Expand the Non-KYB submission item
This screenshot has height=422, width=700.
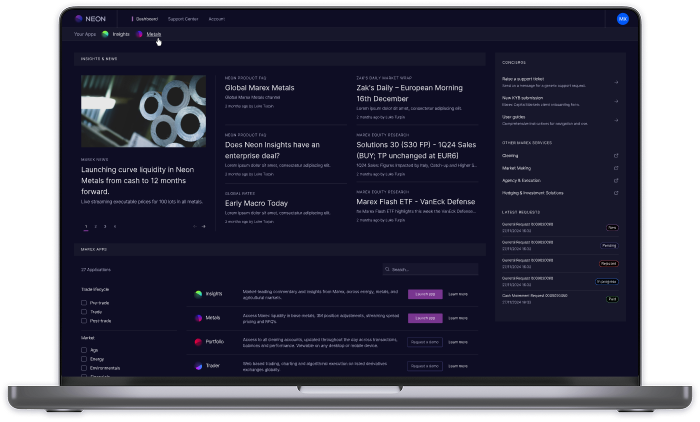pos(615,100)
